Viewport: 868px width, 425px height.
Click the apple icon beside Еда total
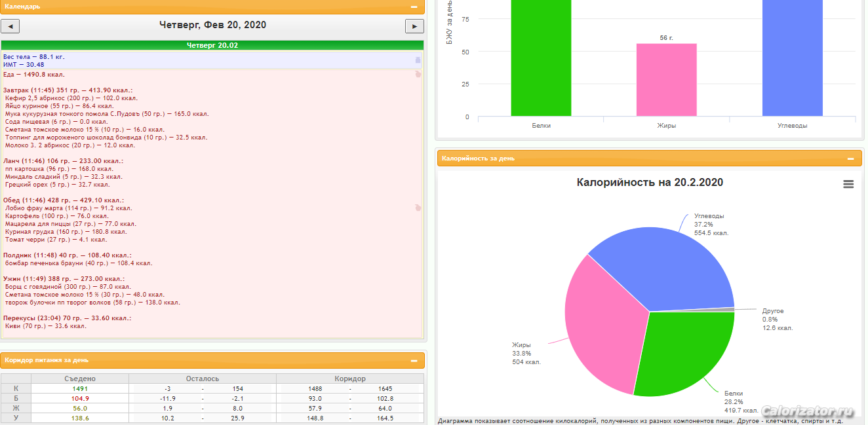click(418, 74)
